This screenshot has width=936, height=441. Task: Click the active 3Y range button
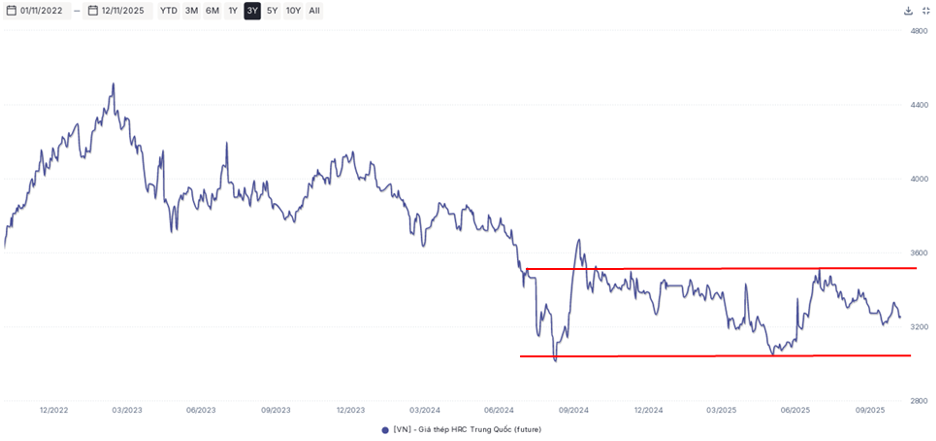pos(252,11)
